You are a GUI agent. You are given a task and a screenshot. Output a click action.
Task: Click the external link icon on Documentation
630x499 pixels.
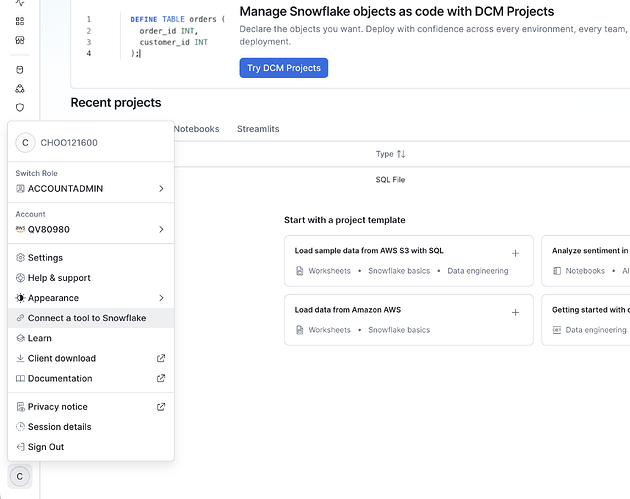pyautogui.click(x=161, y=378)
